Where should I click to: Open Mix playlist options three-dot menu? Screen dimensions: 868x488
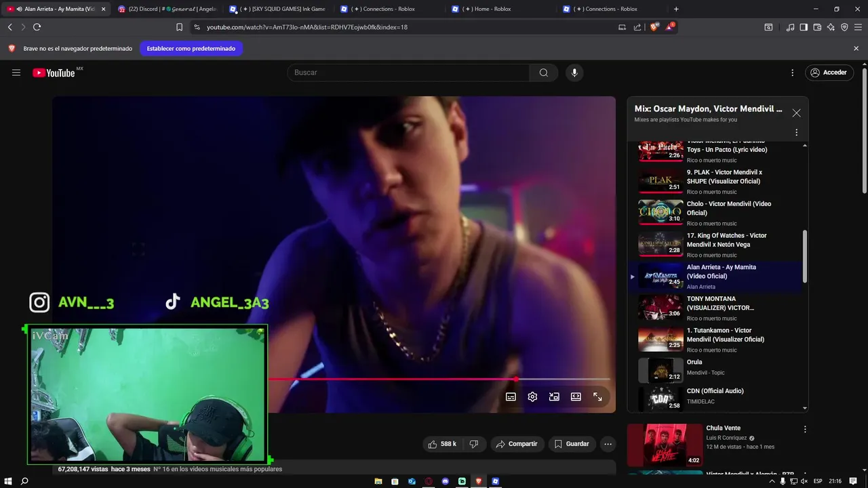click(796, 133)
